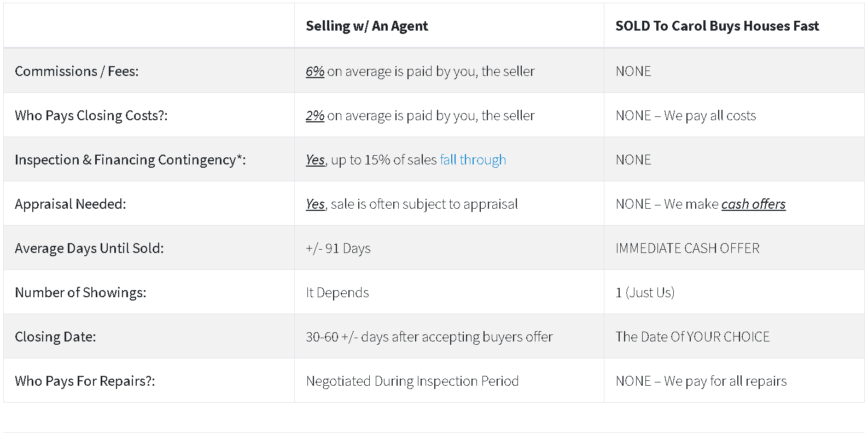Select the "Who Pays Closing Costs?:" label

91,115
